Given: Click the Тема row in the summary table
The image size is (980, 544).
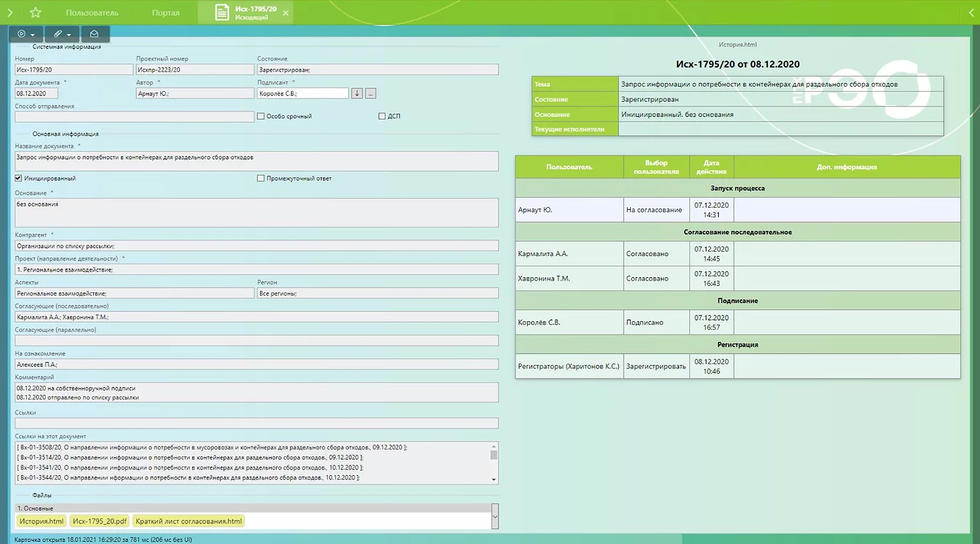Looking at the screenshot, I should (737, 84).
